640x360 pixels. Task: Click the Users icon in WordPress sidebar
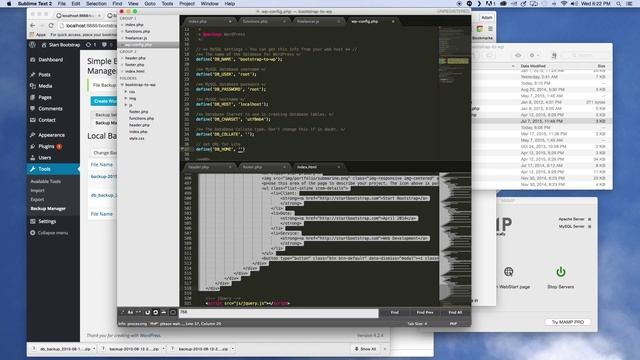coord(33,158)
